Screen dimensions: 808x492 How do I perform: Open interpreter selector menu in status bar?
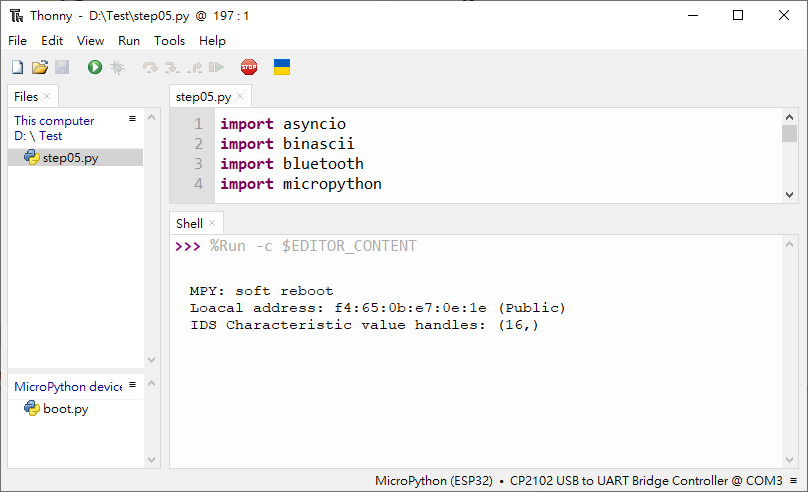(794, 481)
